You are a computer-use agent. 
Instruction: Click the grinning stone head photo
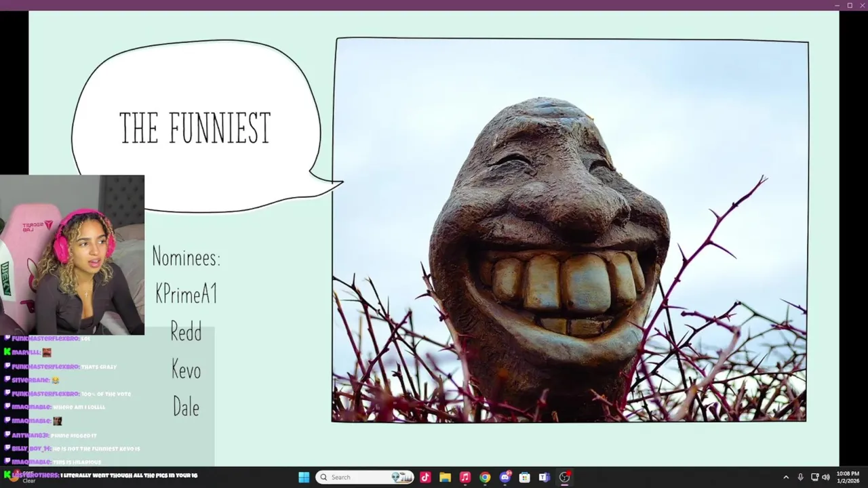570,230
